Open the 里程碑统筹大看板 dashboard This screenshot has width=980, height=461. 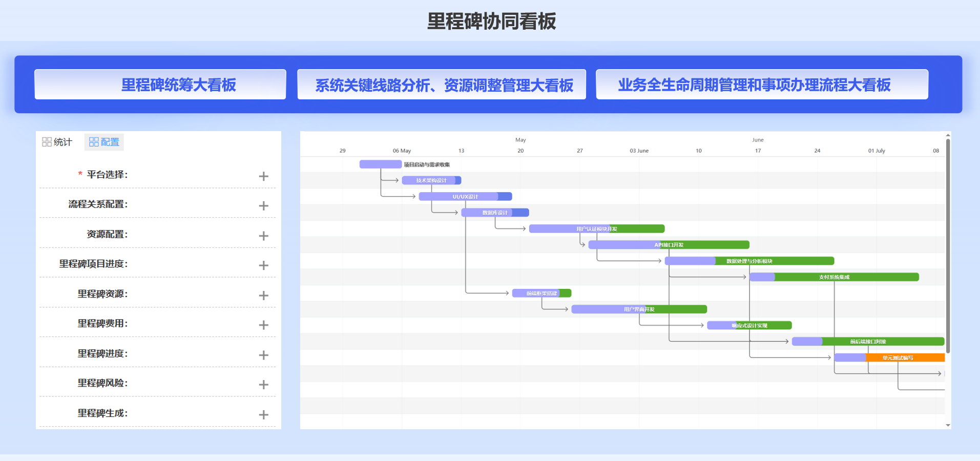tap(160, 85)
